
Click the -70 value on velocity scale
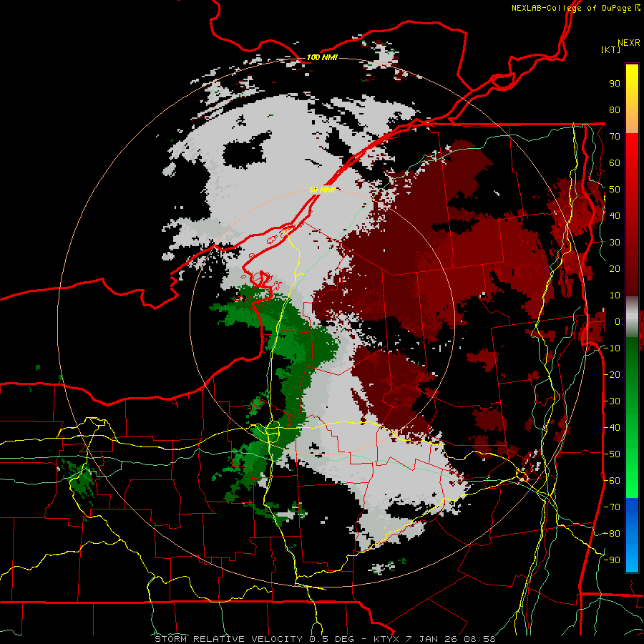point(612,507)
